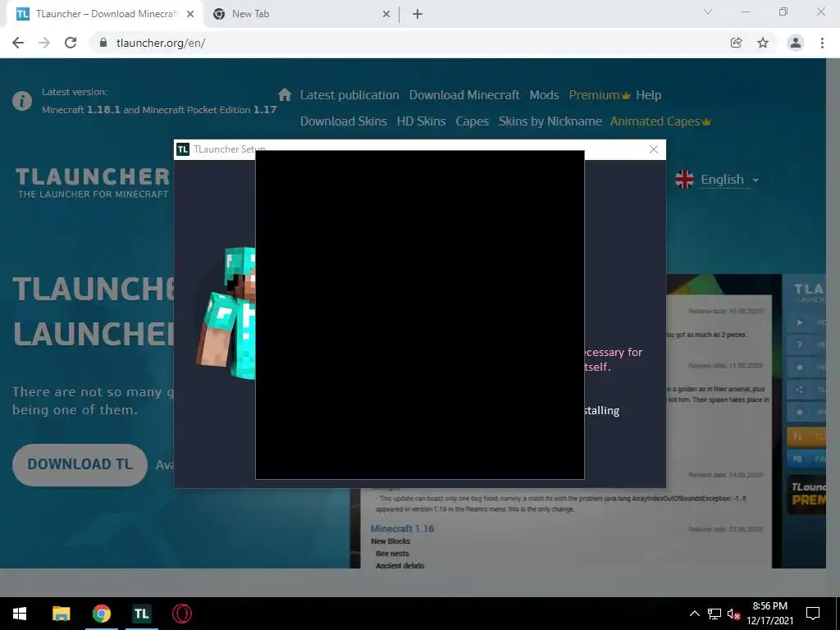Click the info icon near Latest version
This screenshot has width=840, height=630.
tap(22, 101)
